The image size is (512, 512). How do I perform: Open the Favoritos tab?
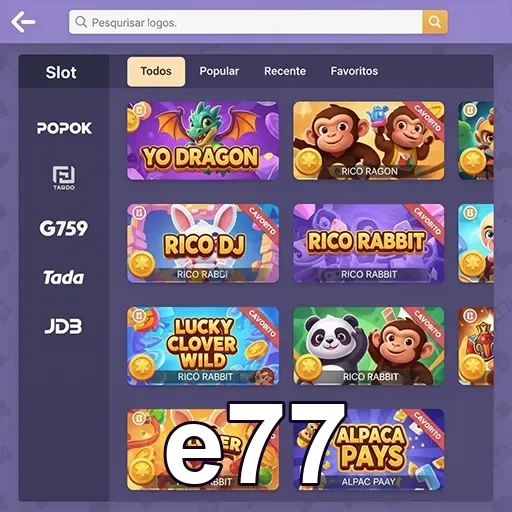pyautogui.click(x=354, y=71)
